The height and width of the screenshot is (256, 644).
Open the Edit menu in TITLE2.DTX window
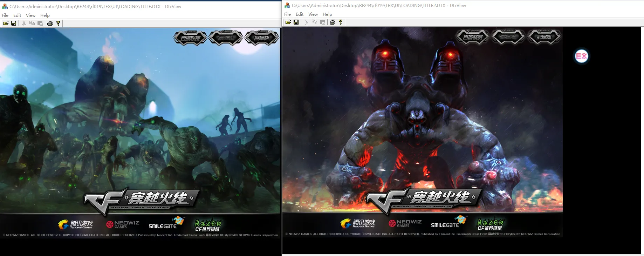[300, 14]
